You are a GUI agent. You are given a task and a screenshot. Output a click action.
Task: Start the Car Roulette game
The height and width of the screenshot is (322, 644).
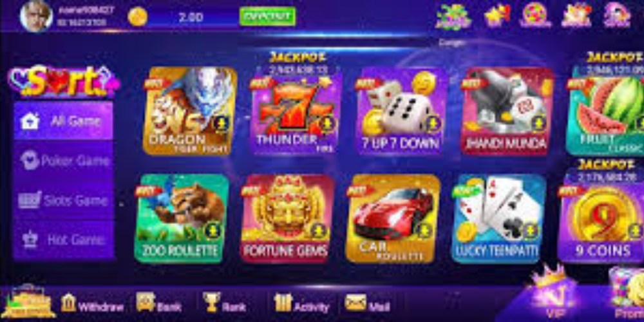(393, 218)
